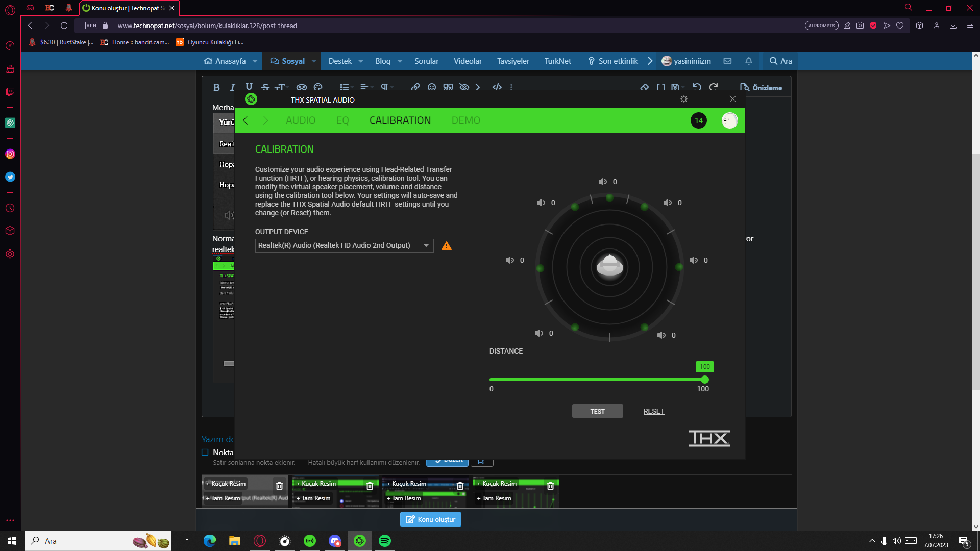
Task: Expand the Destek menu dropdown
Action: pos(361,61)
